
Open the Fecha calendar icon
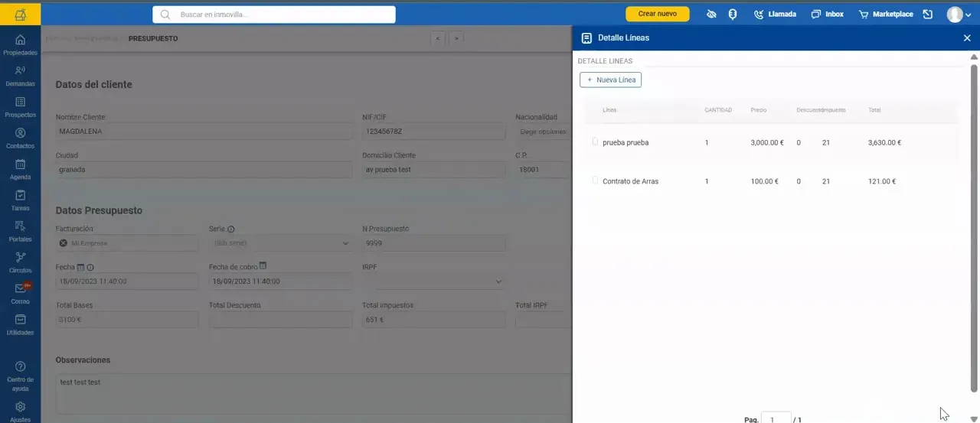coord(80,267)
